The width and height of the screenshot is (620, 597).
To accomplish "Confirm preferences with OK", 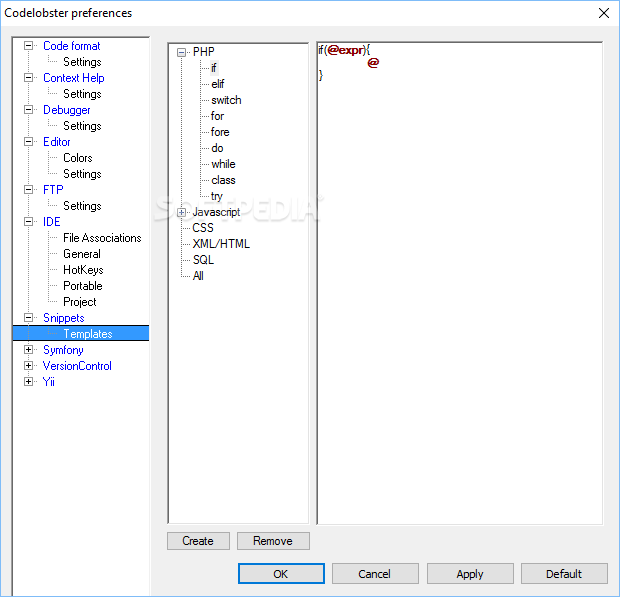I will [281, 574].
